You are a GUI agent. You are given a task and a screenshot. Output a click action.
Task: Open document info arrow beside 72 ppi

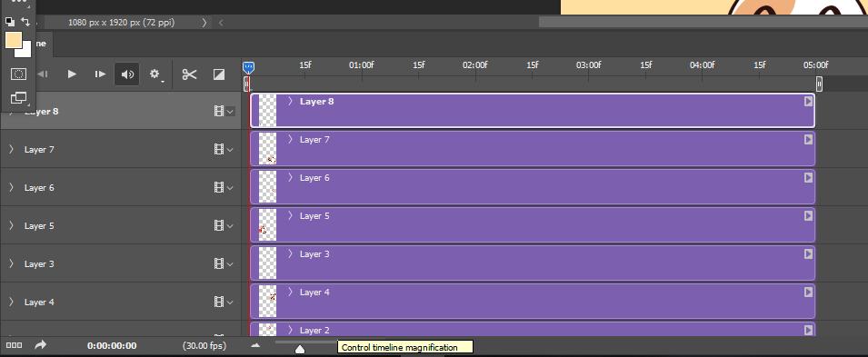pos(205,23)
